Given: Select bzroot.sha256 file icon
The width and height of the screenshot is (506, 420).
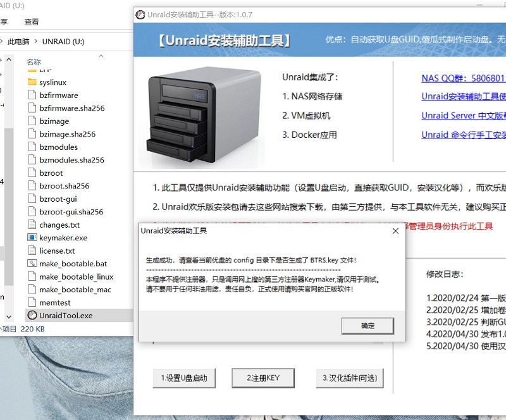Looking at the screenshot, I should point(32,185).
